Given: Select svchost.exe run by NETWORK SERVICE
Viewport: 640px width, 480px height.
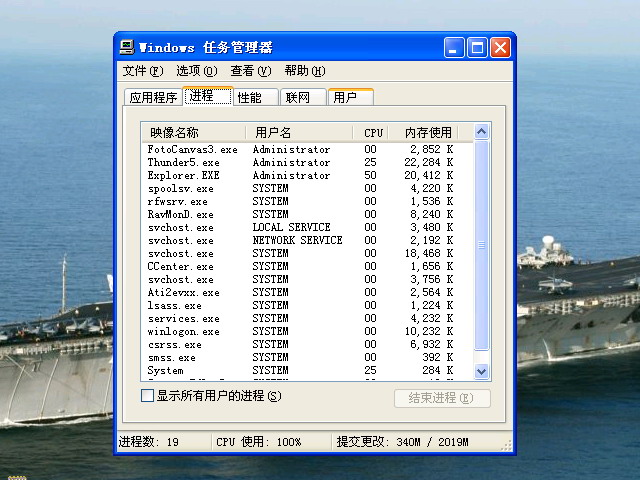Looking at the screenshot, I should point(308,240).
